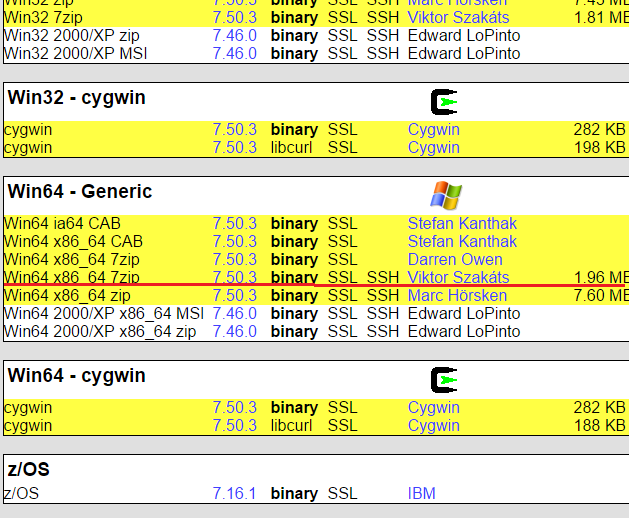
Task: Open version 7.16.1 link for z/OS
Action: [x=234, y=494]
